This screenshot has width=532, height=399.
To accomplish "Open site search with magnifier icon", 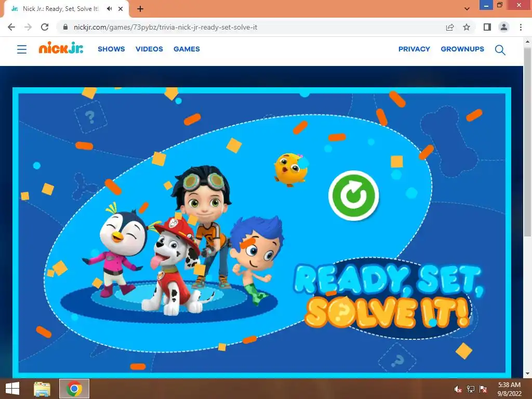I will pos(500,50).
